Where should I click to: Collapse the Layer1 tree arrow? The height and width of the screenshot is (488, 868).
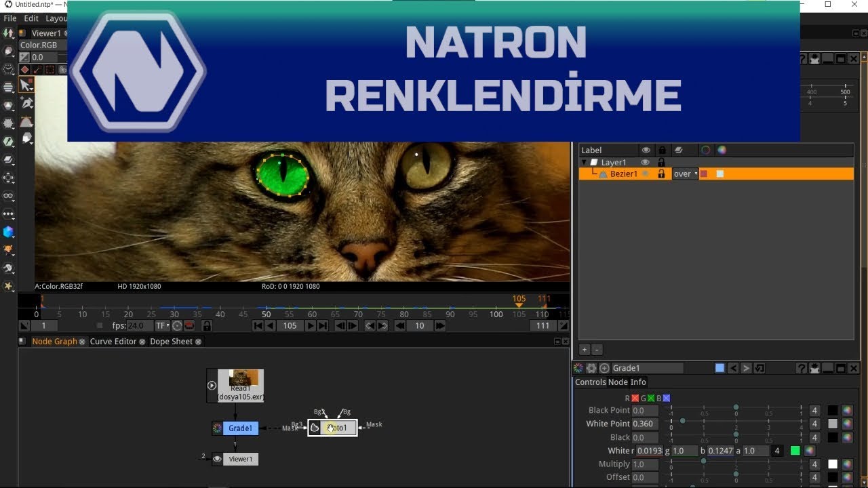pyautogui.click(x=584, y=163)
